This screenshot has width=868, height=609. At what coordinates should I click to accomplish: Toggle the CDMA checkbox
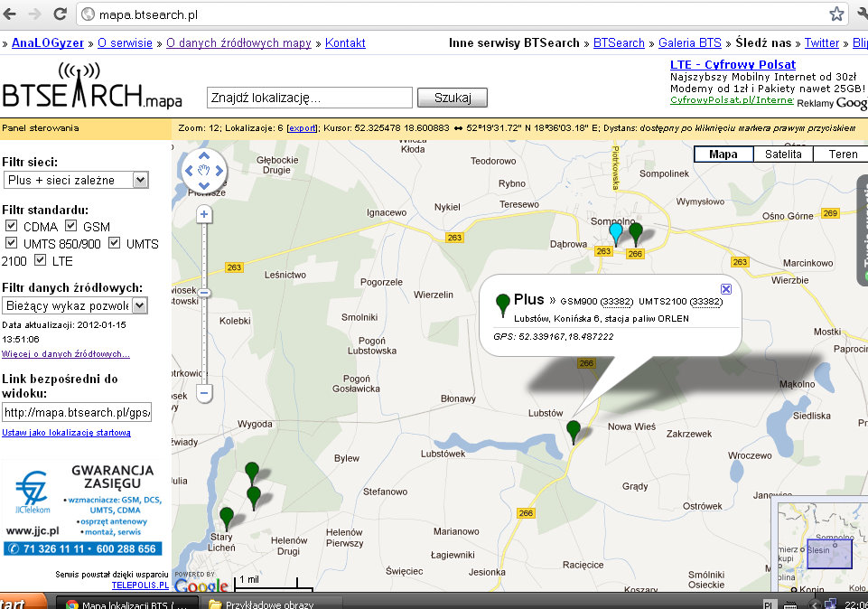point(11,225)
